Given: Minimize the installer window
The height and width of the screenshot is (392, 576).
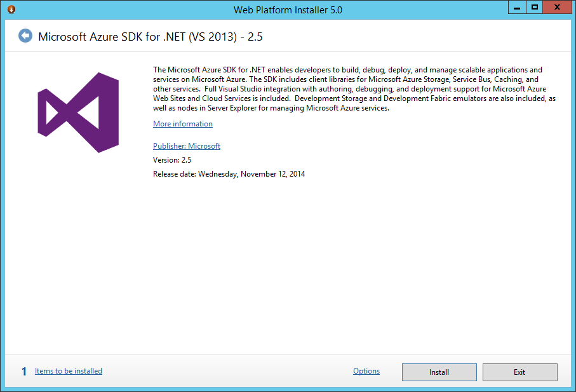Looking at the screenshot, I should click(x=516, y=6).
